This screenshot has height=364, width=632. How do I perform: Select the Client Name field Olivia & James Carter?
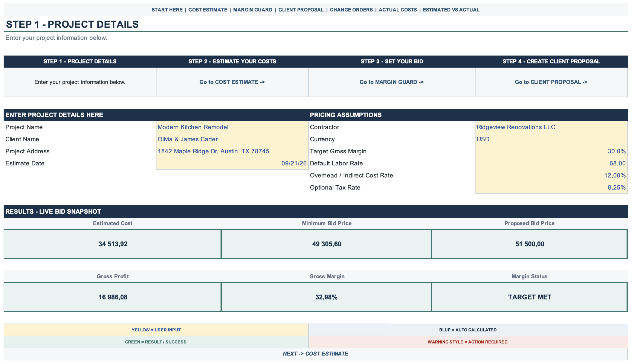[x=232, y=139]
